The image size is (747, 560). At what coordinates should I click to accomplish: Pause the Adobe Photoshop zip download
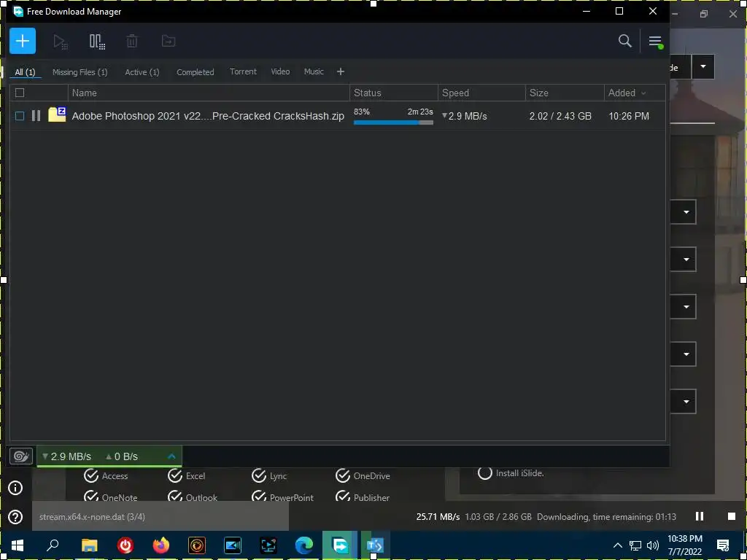coord(36,116)
